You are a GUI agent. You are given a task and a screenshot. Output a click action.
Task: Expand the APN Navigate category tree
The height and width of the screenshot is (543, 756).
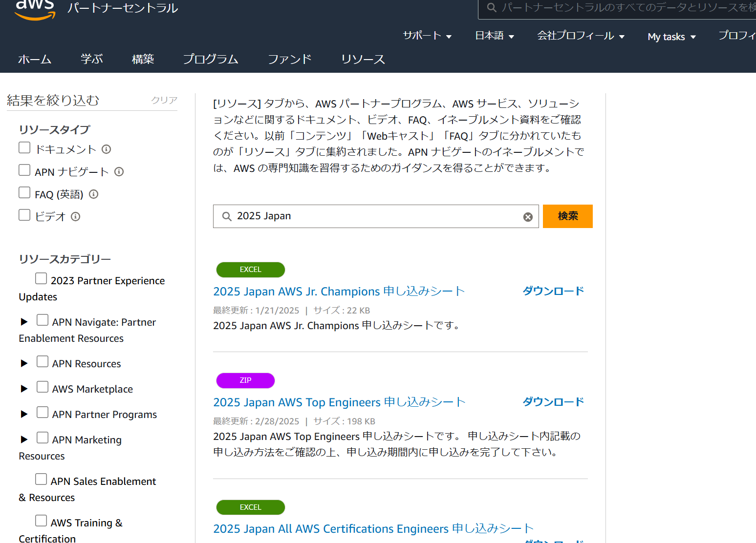pyautogui.click(x=24, y=322)
